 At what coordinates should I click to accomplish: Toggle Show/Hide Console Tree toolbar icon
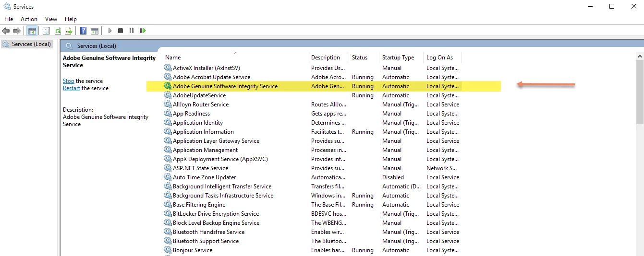[x=32, y=31]
